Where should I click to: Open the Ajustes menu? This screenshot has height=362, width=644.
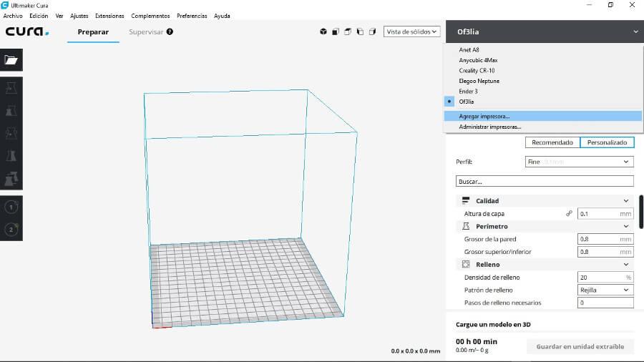point(79,16)
